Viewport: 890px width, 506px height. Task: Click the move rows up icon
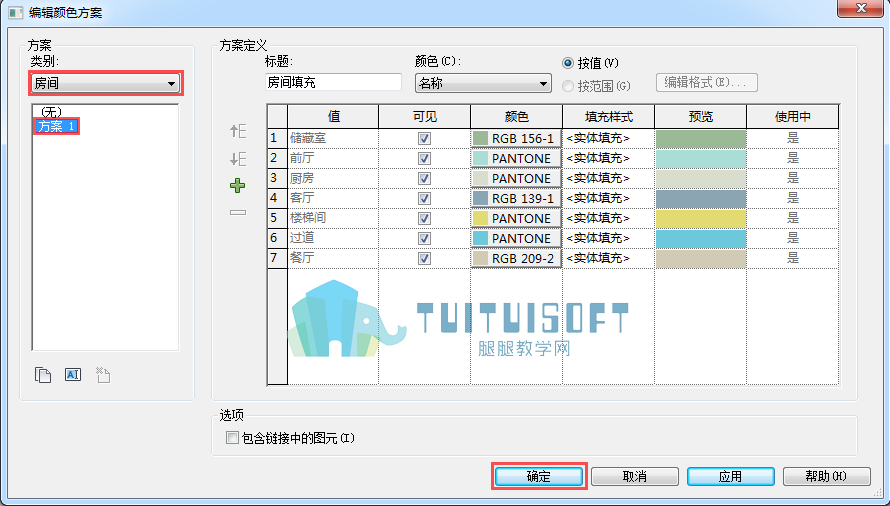pyautogui.click(x=238, y=132)
